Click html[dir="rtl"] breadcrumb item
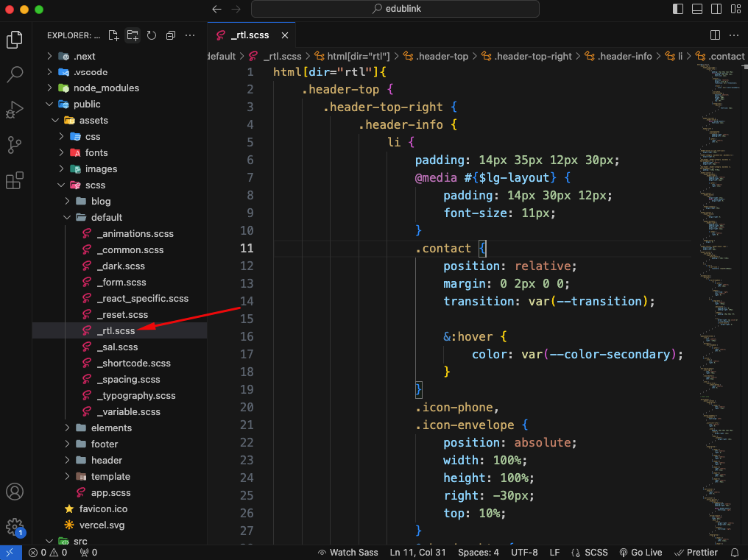The width and height of the screenshot is (748, 560). tap(352, 56)
